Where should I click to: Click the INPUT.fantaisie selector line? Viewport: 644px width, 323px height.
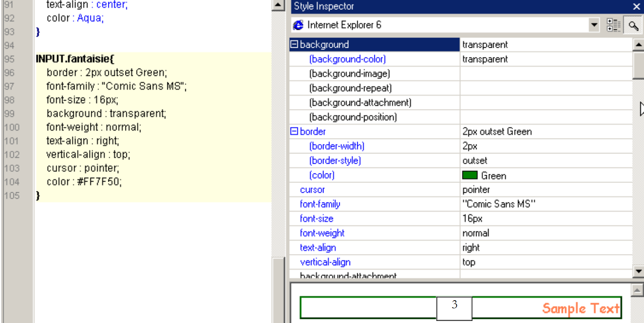[x=75, y=59]
